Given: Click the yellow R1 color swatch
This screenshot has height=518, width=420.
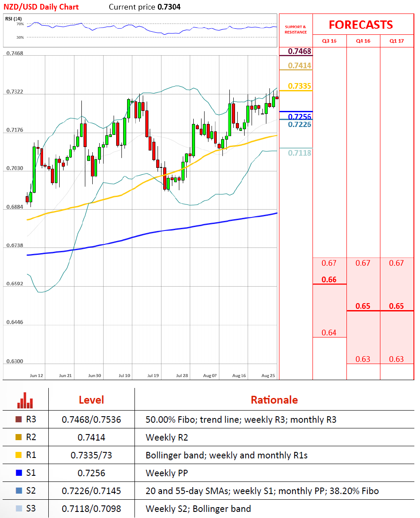Looking at the screenshot, I should pyautogui.click(x=18, y=455).
